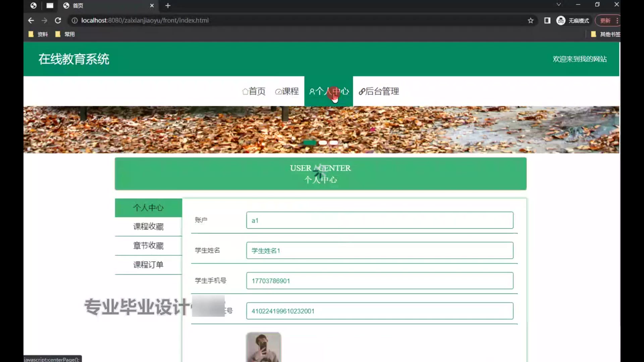The height and width of the screenshot is (362, 644).
Task: Open a new tab with the plus icon
Action: tap(168, 5)
